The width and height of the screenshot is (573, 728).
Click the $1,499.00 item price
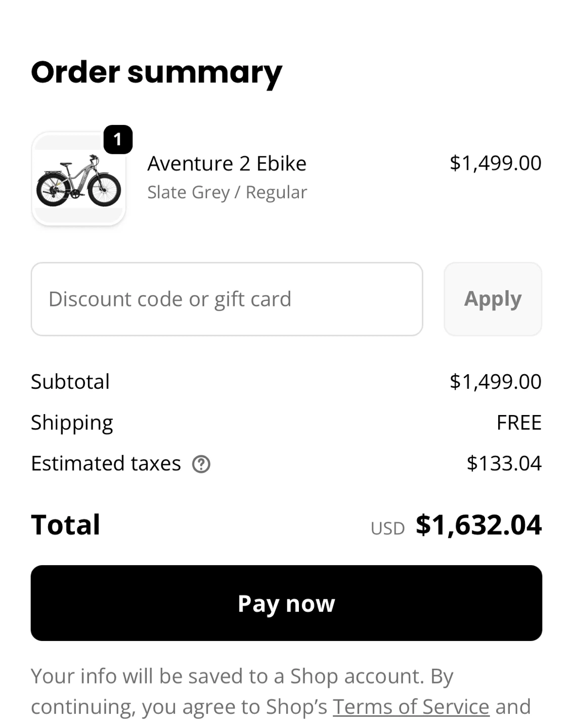tap(495, 163)
